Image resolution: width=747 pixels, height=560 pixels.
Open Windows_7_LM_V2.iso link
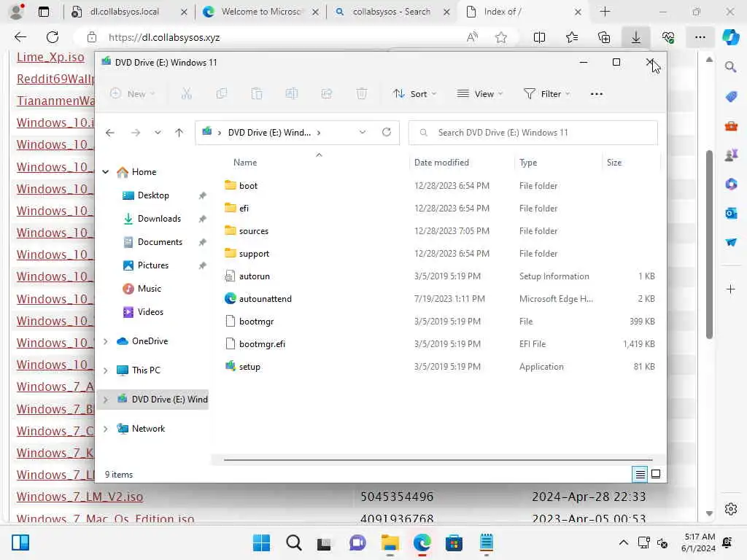pyautogui.click(x=80, y=497)
